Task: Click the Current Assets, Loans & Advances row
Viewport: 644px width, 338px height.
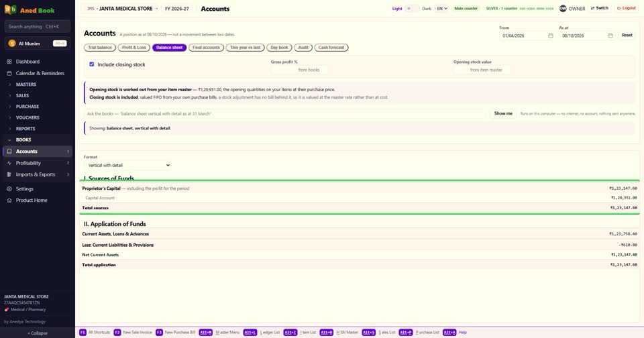Action: tap(360, 233)
